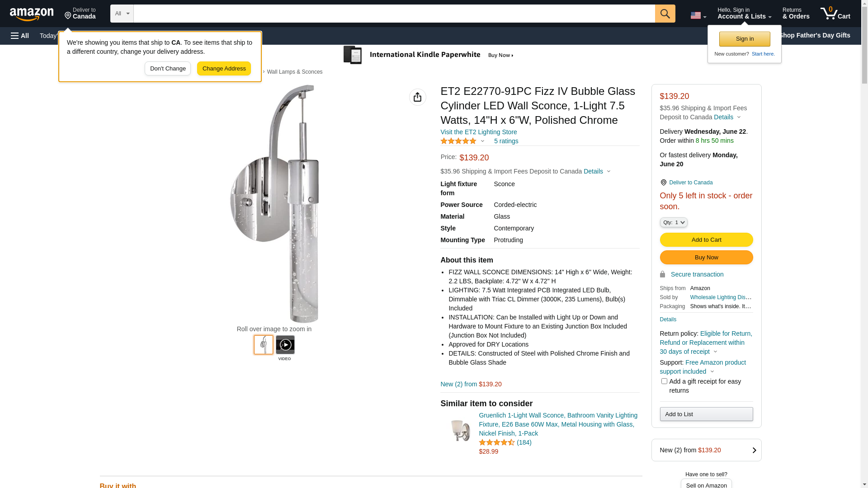Click the share icon on product image
This screenshot has height=488, width=868.
point(417,97)
